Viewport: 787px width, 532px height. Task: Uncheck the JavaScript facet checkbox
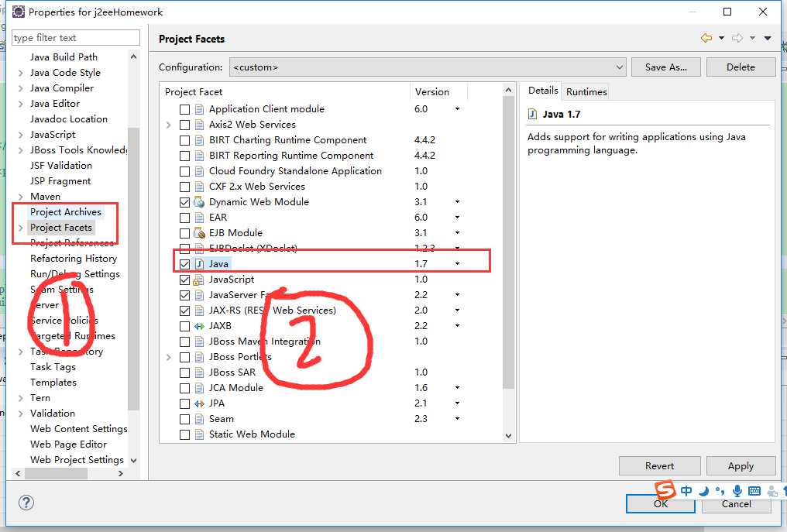tap(184, 280)
